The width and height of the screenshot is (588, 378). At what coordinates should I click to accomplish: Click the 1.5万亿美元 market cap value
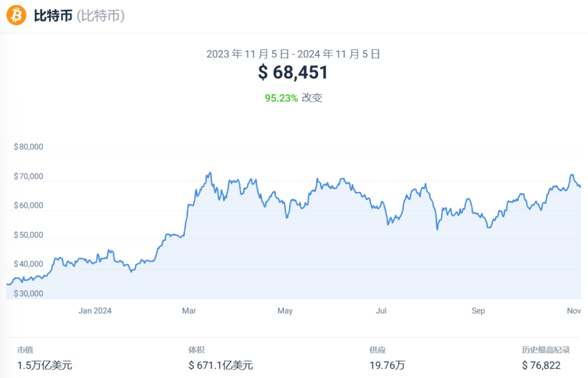pyautogui.click(x=45, y=365)
